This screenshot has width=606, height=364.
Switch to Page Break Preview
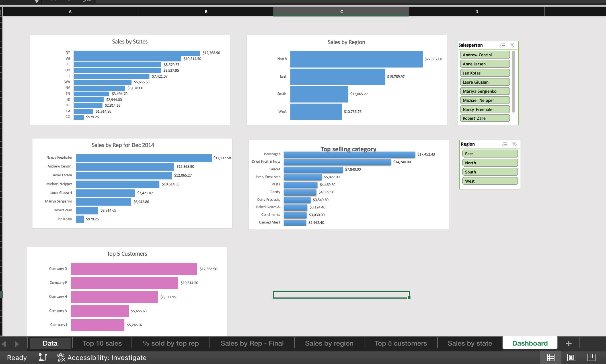(591, 357)
